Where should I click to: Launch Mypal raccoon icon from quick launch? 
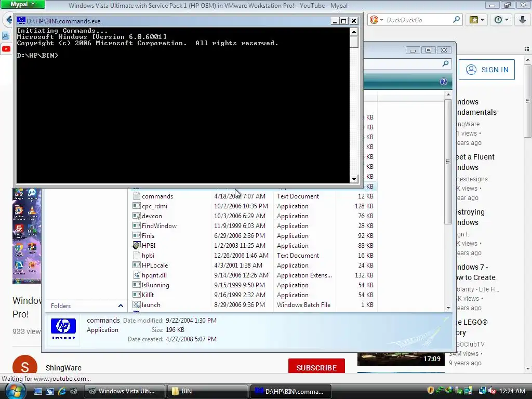pyautogui.click(x=73, y=391)
